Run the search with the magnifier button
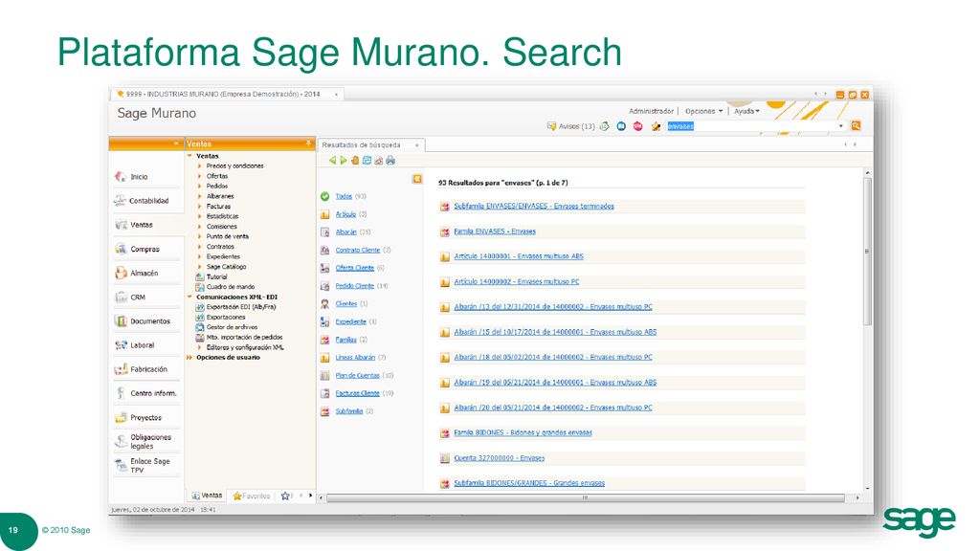 (x=857, y=125)
